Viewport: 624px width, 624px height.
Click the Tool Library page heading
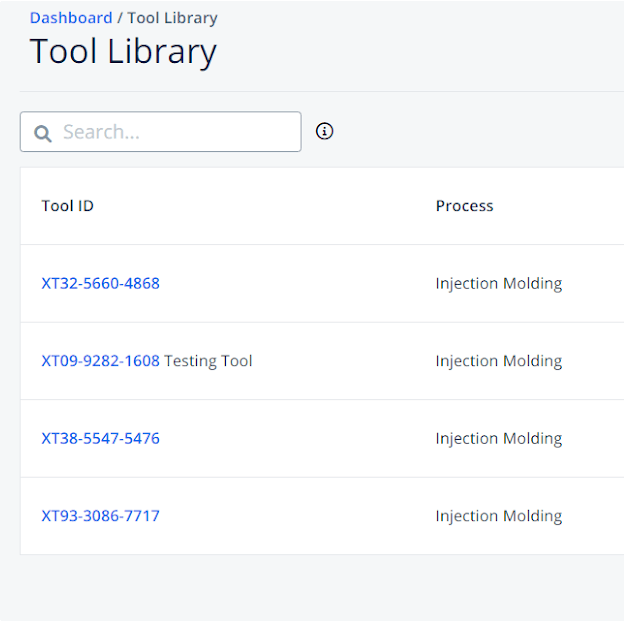tap(123, 52)
